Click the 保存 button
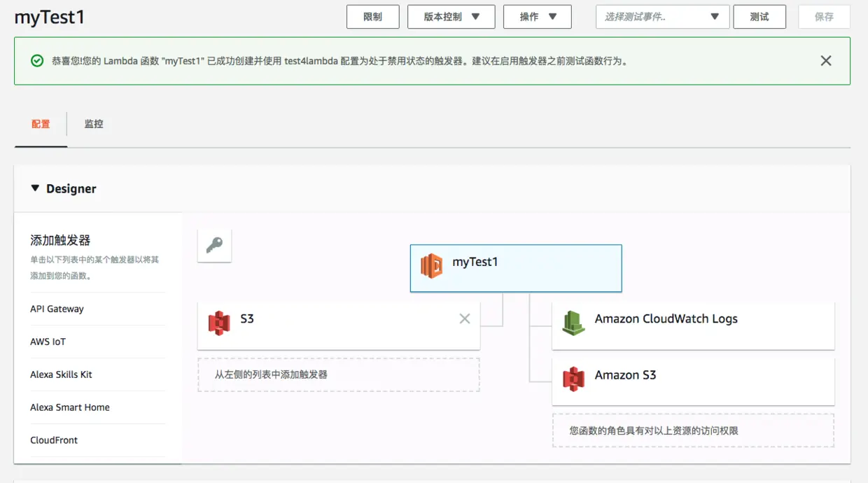The width and height of the screenshot is (868, 483). [x=824, y=17]
